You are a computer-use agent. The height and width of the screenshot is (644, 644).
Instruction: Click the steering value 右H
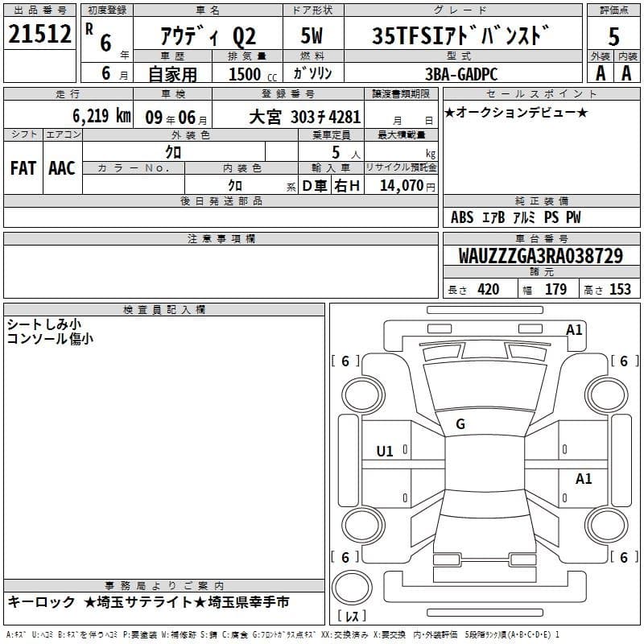347,186
